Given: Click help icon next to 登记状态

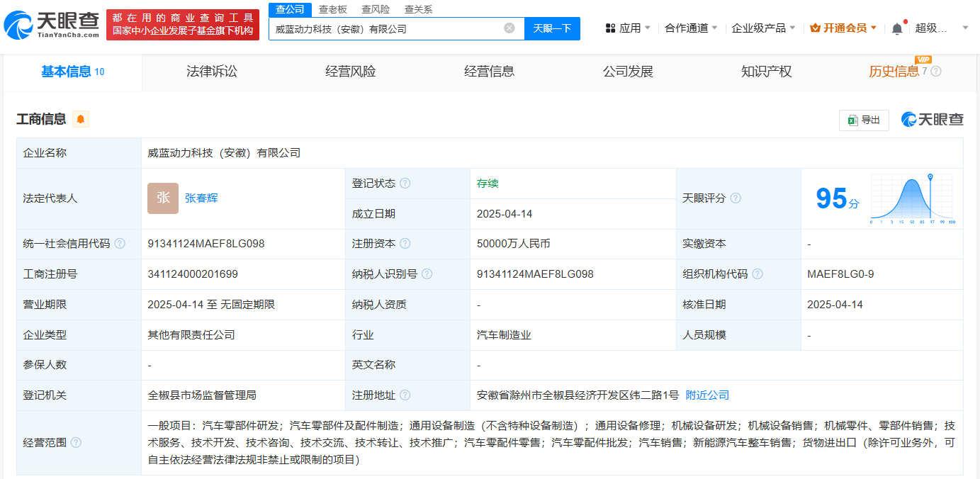Looking at the screenshot, I should 405,184.
